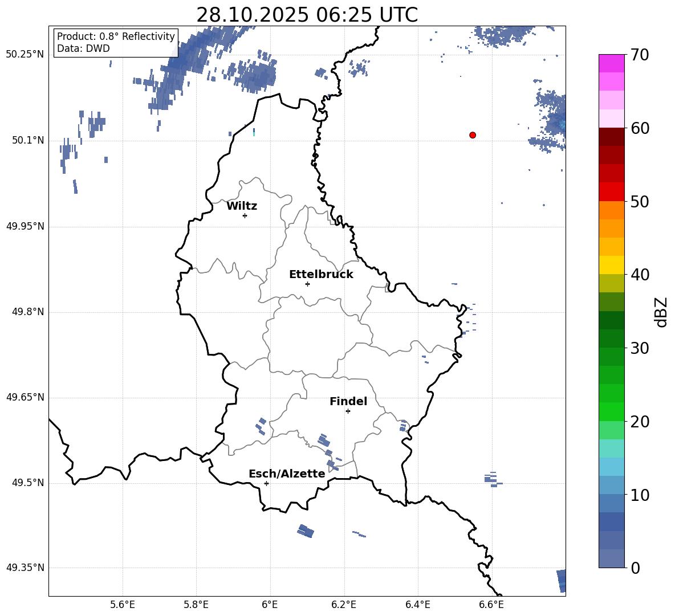Click the 'Product: 0.8° Reflectivity' text
The image size is (675, 616).
tap(116, 36)
